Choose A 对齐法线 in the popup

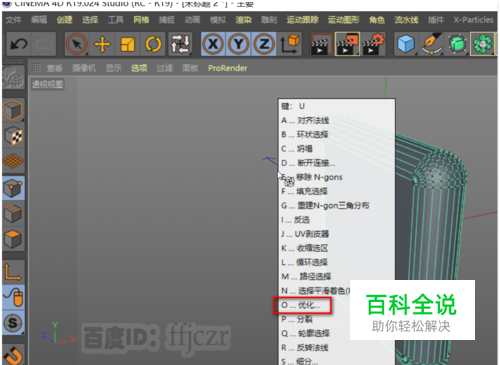point(337,120)
